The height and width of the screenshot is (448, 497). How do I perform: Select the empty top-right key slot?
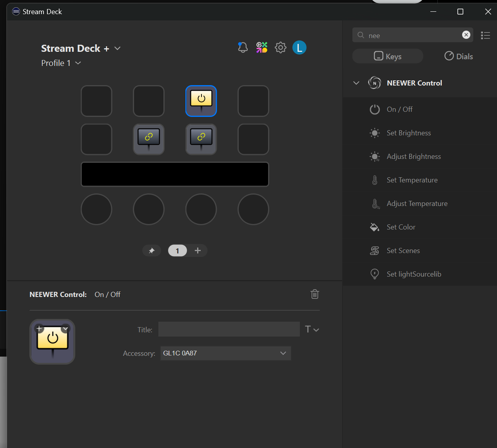(253, 101)
